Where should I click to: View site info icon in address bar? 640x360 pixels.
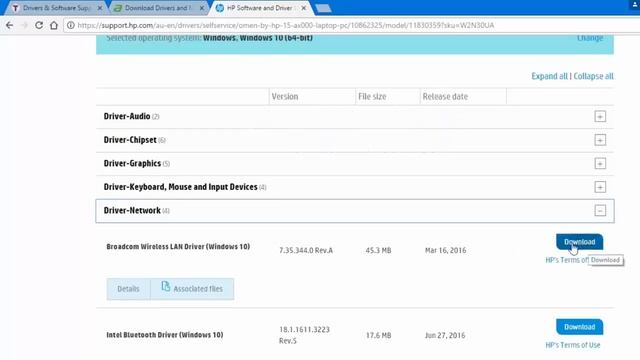click(x=71, y=25)
